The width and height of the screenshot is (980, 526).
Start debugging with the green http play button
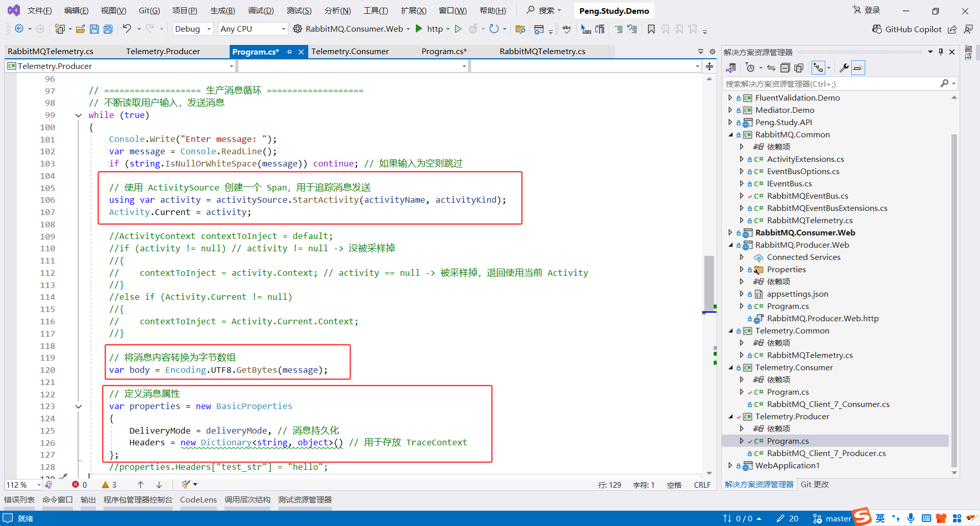click(419, 29)
